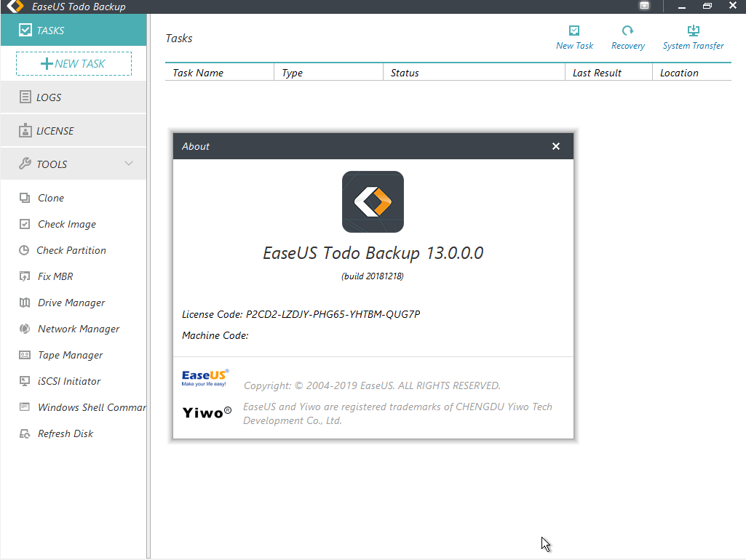Open Drive Manager entry
Viewport: 746px width, 560px height.
pyautogui.click(x=71, y=303)
